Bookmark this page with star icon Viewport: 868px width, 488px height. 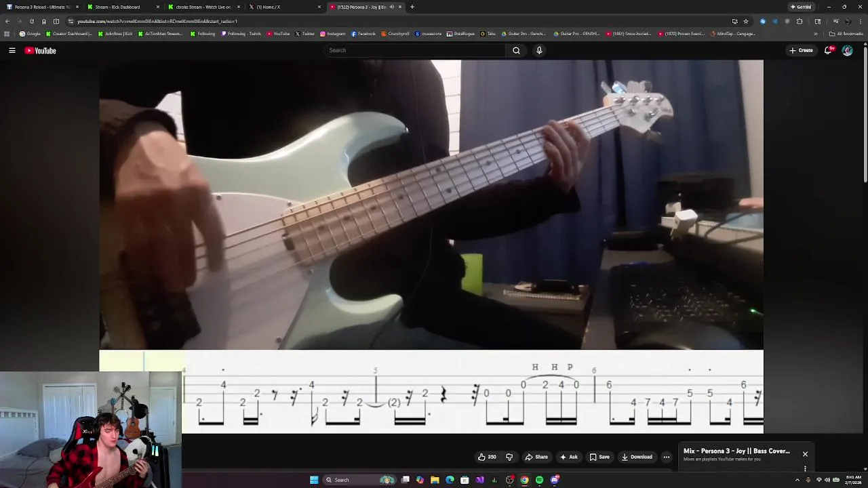[x=746, y=21]
